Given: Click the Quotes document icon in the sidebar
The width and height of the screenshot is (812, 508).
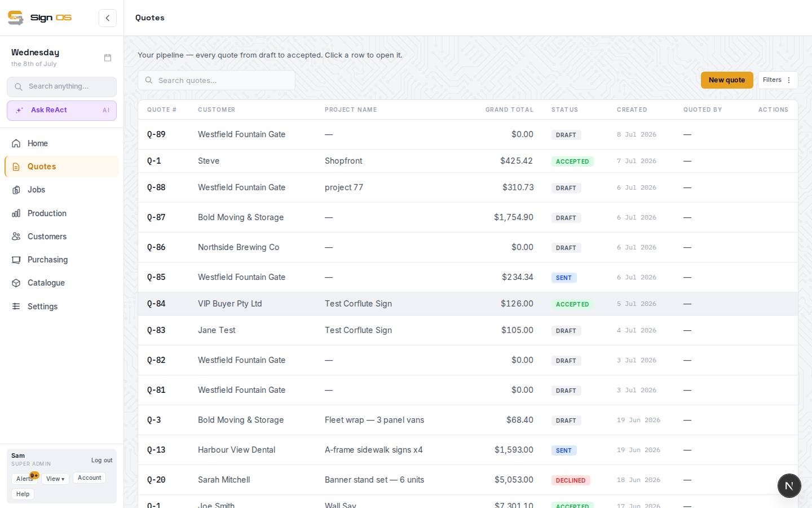Looking at the screenshot, I should tap(16, 167).
